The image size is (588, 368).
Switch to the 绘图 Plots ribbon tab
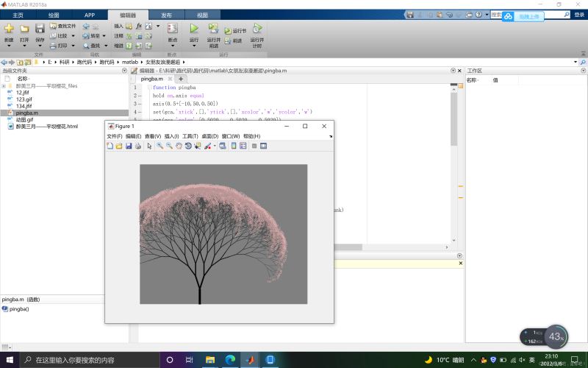coord(54,15)
